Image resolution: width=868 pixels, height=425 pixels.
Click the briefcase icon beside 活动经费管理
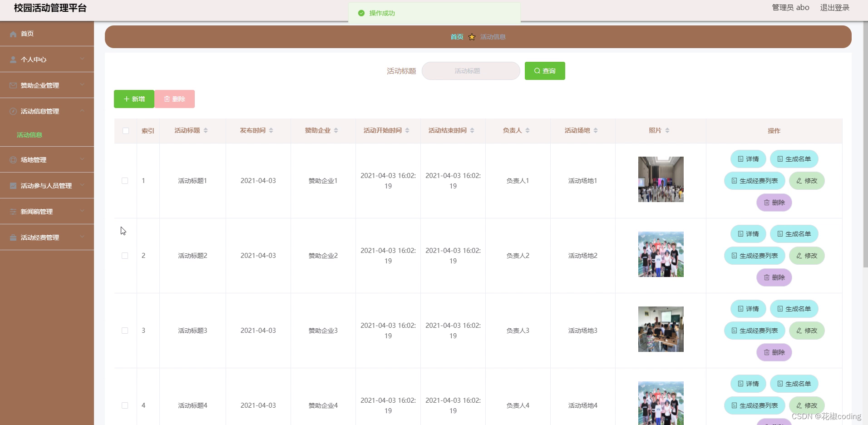[x=13, y=238]
